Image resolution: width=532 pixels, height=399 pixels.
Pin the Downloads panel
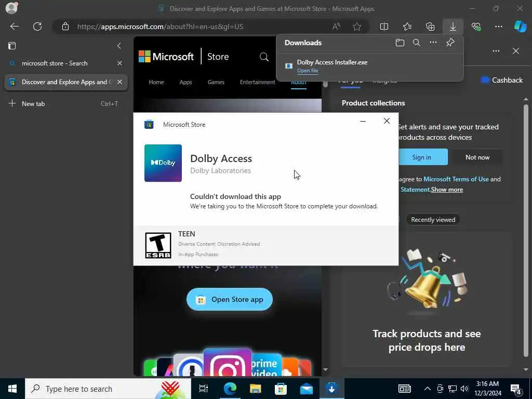(x=450, y=43)
